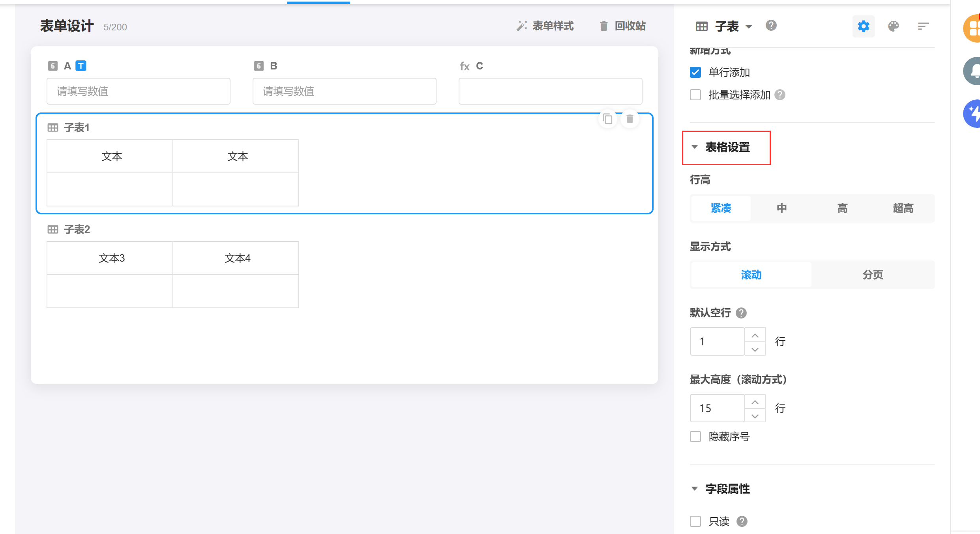The image size is (980, 534).
Task: Click the field A number input box
Action: coord(138,91)
